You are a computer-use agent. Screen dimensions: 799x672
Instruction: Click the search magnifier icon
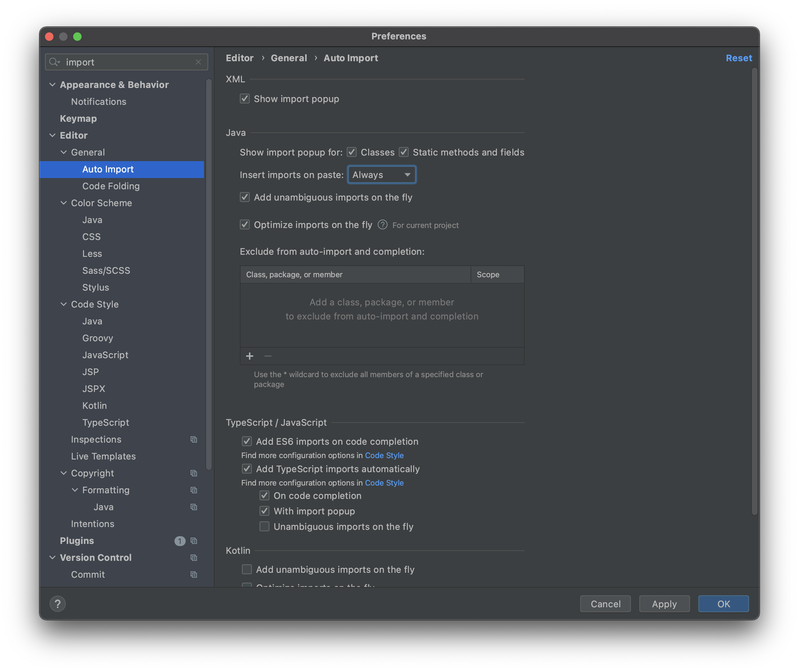click(x=54, y=62)
